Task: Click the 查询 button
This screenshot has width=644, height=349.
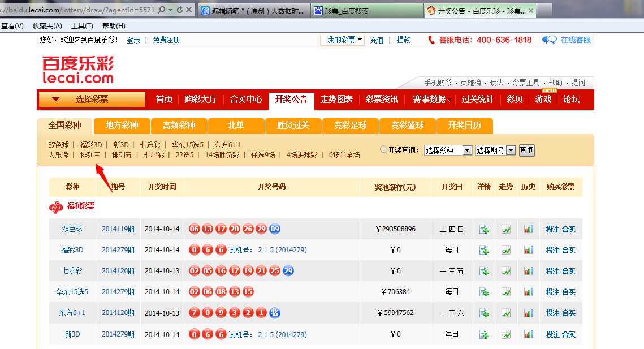Action: click(526, 150)
